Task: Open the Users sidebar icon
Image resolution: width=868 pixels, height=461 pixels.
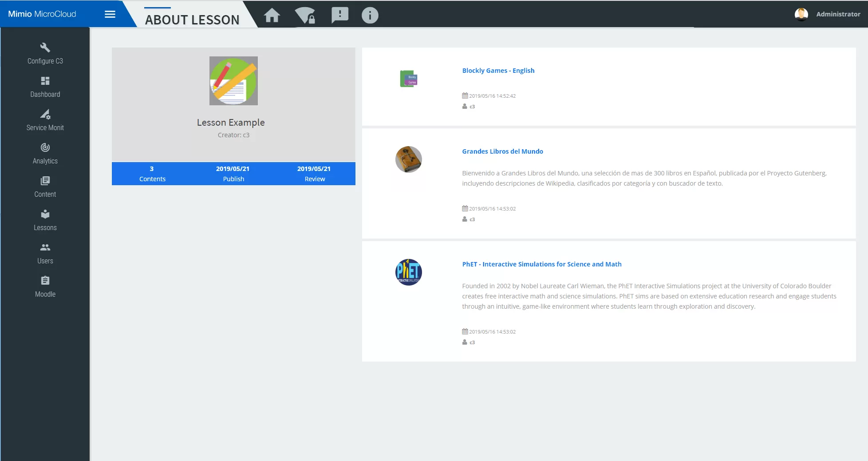Action: pyautogui.click(x=45, y=247)
